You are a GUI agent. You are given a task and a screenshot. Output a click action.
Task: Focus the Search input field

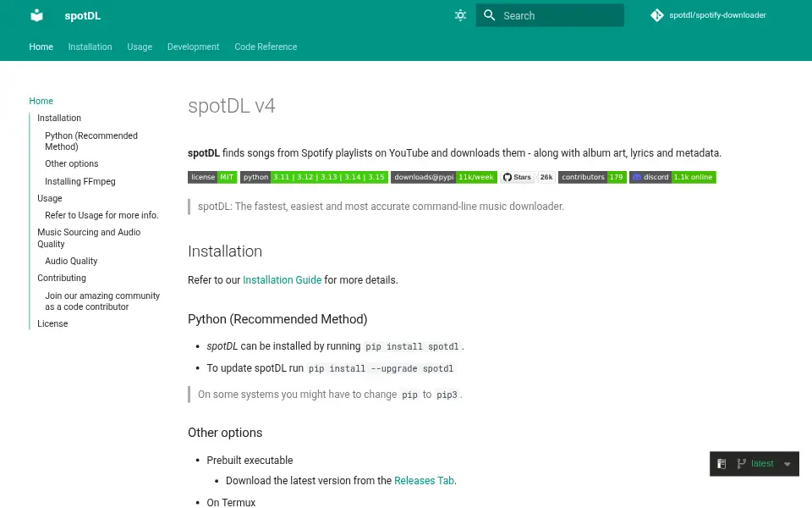pyautogui.click(x=550, y=15)
